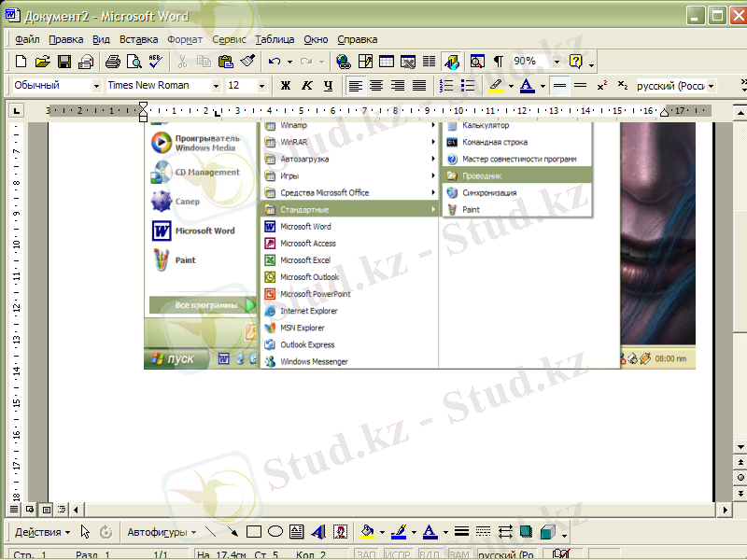Open the Вставка menu

tap(138, 39)
